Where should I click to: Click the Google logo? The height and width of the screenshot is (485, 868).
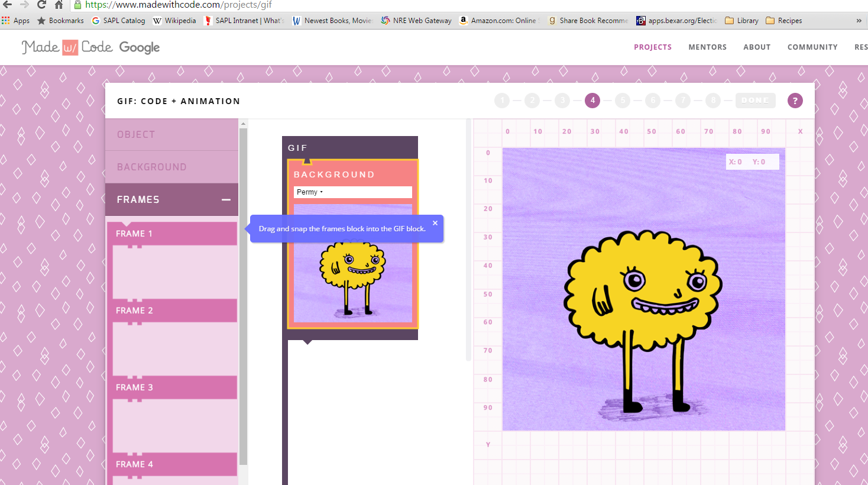pyautogui.click(x=140, y=47)
